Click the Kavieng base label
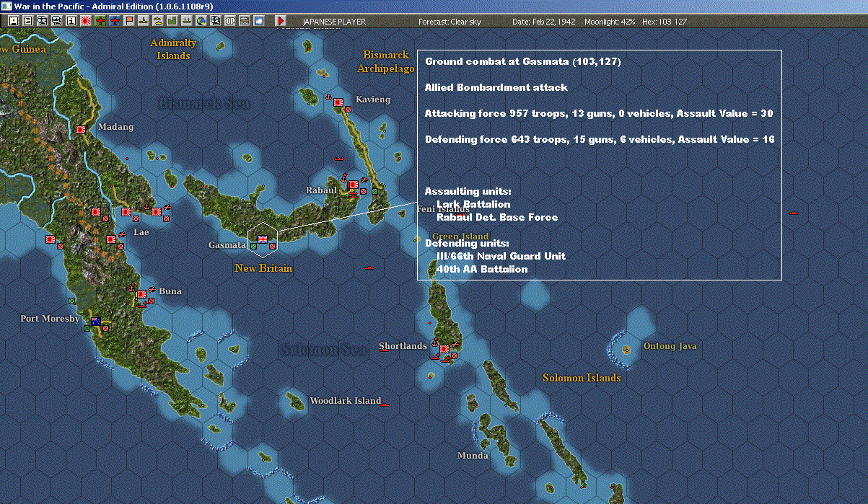This screenshot has height=504, width=868. tap(373, 100)
